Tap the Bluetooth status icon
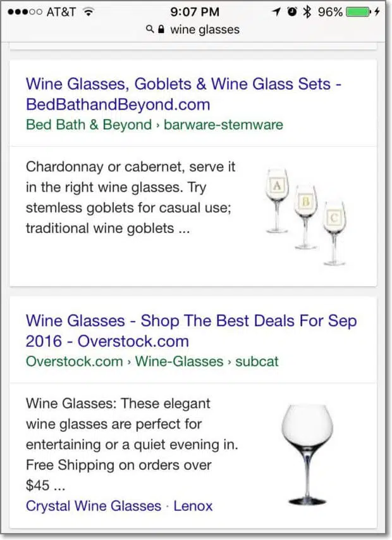 [x=307, y=12]
